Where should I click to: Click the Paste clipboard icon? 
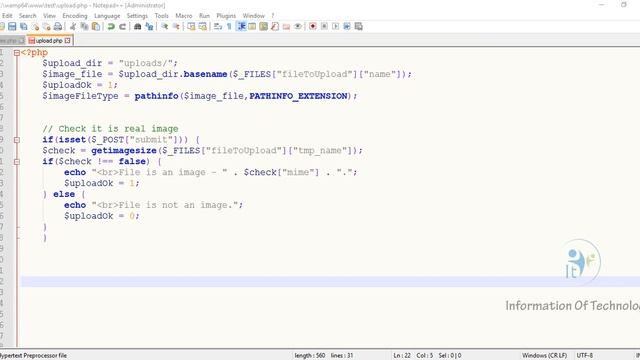pyautogui.click(x=96, y=27)
